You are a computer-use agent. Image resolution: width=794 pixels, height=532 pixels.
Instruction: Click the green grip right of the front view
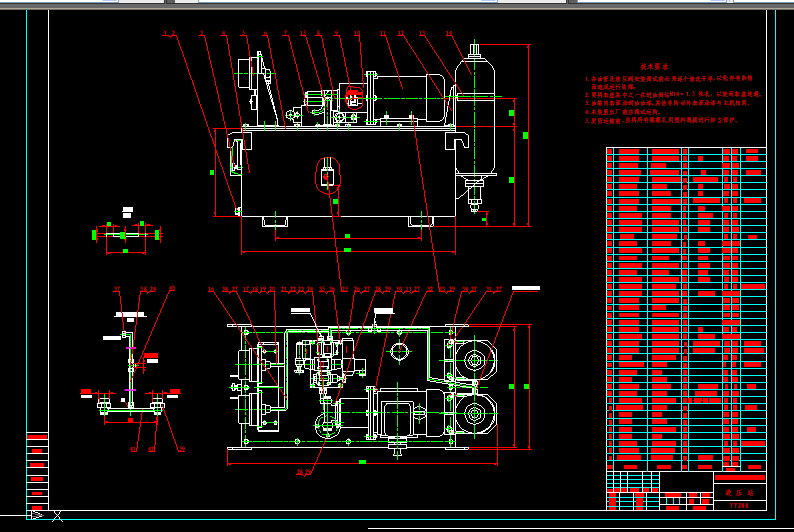[x=526, y=133]
